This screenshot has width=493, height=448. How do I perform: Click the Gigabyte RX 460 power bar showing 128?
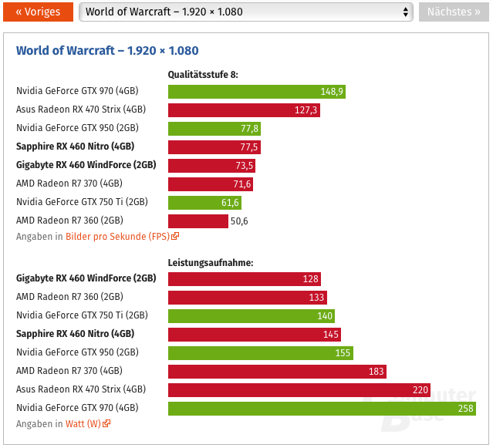(245, 279)
